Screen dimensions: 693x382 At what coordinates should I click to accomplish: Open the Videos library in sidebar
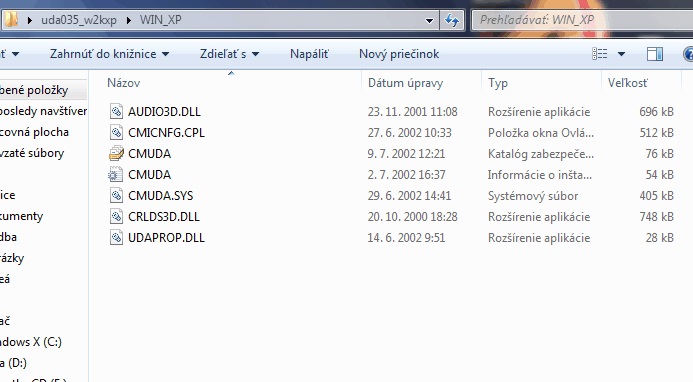coord(5,279)
